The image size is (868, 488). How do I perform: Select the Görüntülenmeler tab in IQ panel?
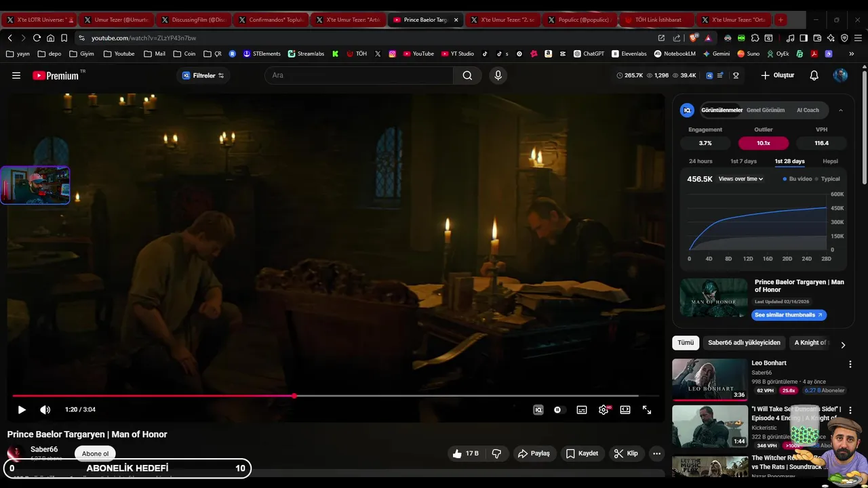coord(722,110)
